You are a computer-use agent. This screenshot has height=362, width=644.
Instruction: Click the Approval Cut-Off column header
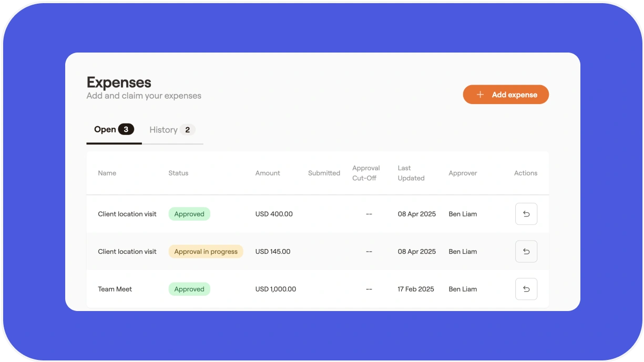pyautogui.click(x=366, y=173)
